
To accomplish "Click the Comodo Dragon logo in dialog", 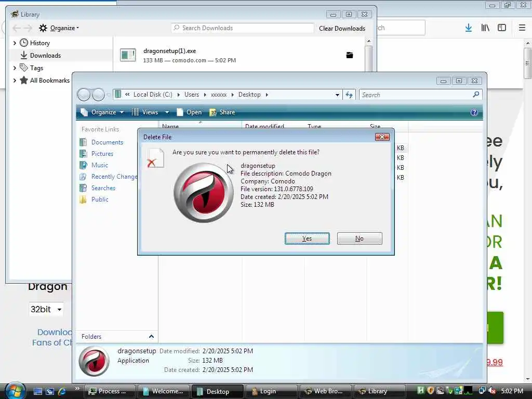I will coord(204,193).
